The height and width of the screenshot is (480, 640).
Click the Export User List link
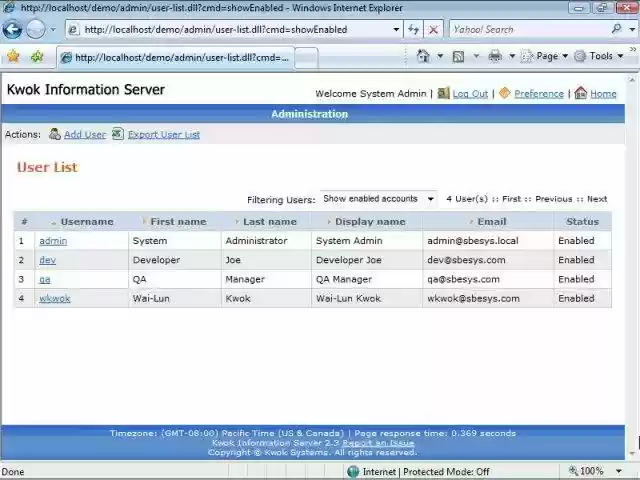[x=164, y=135]
